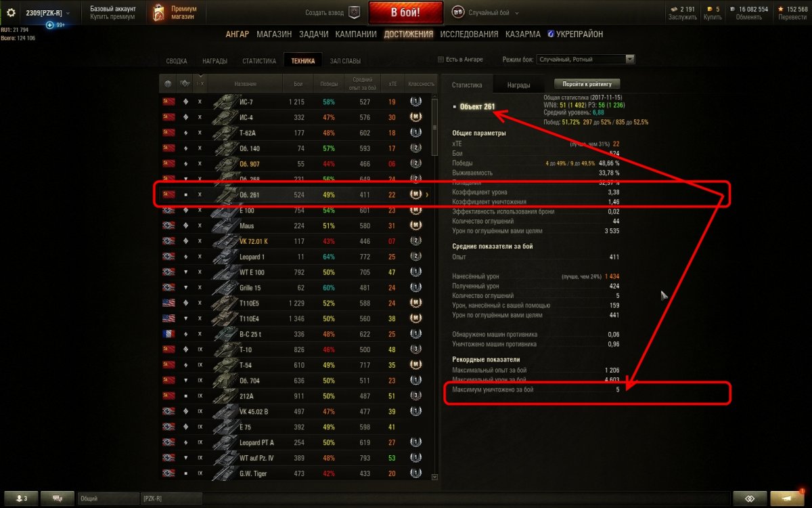This screenshot has height=508, width=812.
Task: Click the red В бой! button
Action: point(406,12)
